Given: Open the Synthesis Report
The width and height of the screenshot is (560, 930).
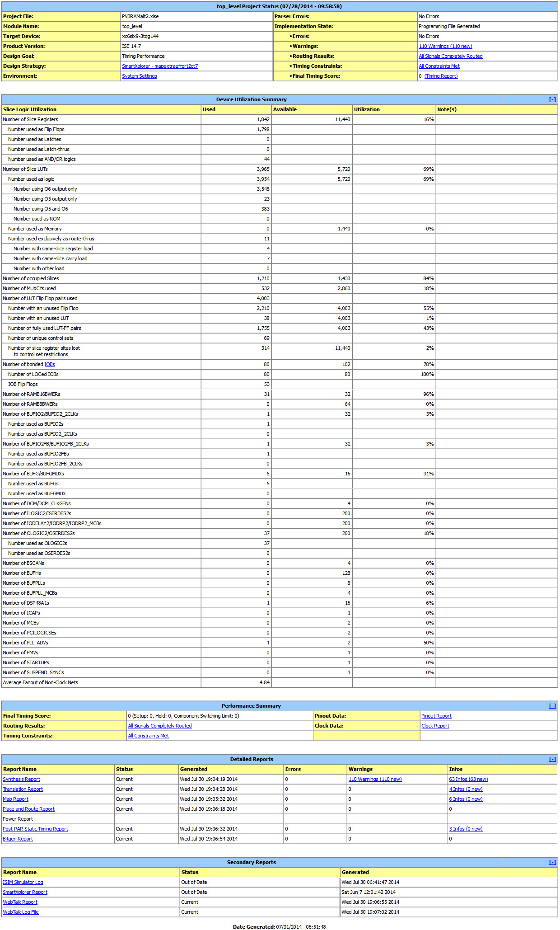Looking at the screenshot, I should pyautogui.click(x=21, y=779).
